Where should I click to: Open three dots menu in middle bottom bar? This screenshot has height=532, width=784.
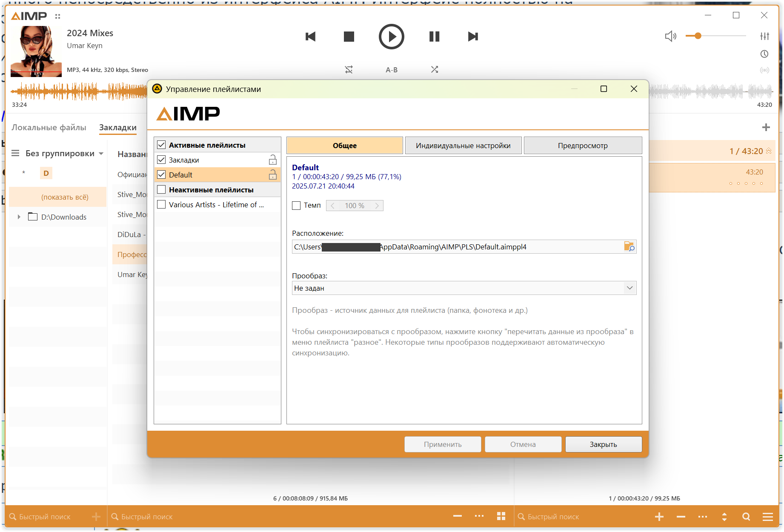(479, 516)
